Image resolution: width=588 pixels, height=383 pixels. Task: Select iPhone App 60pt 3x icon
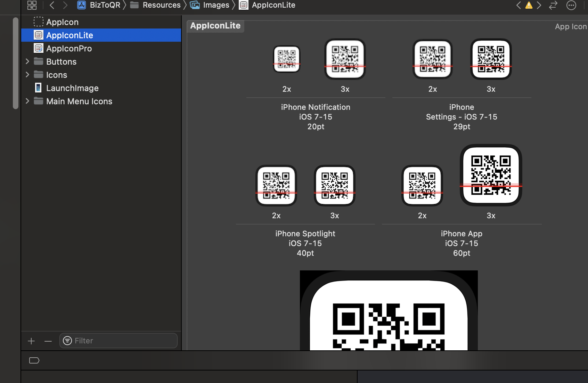(491, 175)
